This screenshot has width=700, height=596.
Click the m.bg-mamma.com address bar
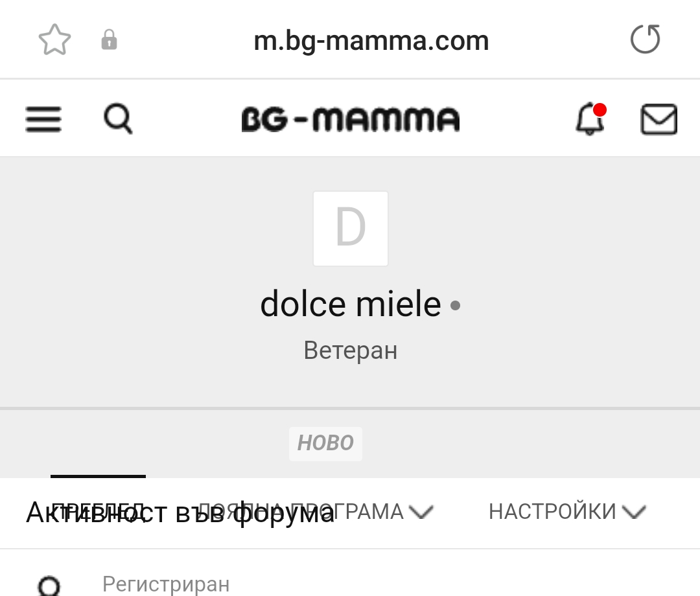(371, 41)
